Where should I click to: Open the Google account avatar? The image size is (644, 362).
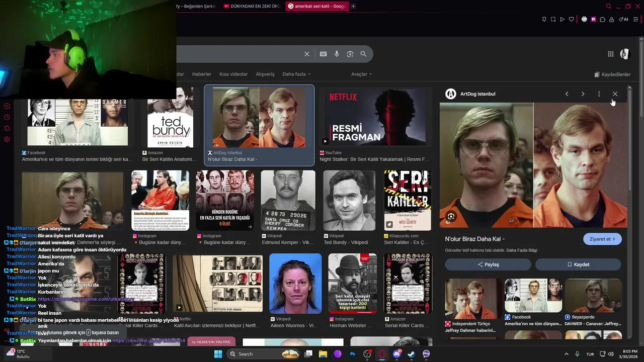point(625,54)
